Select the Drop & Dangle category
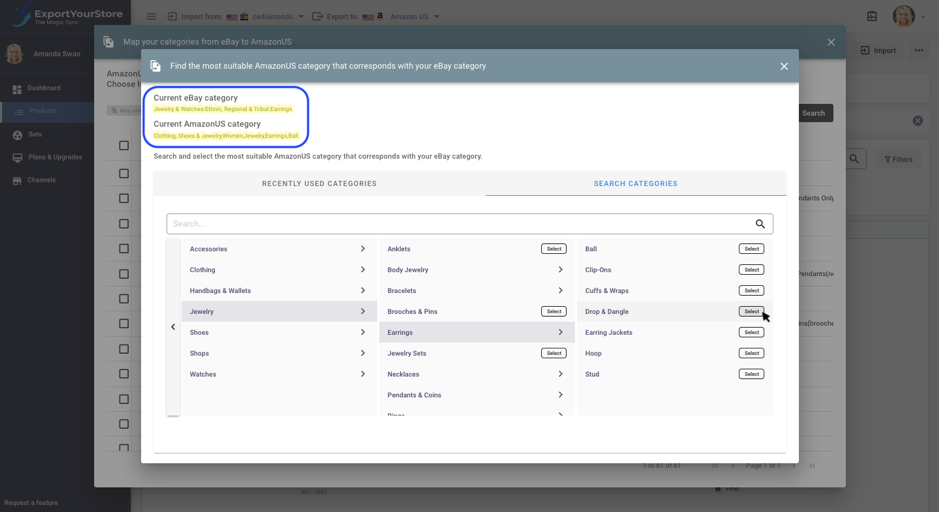Viewport: 939px width, 512px height. pyautogui.click(x=752, y=312)
